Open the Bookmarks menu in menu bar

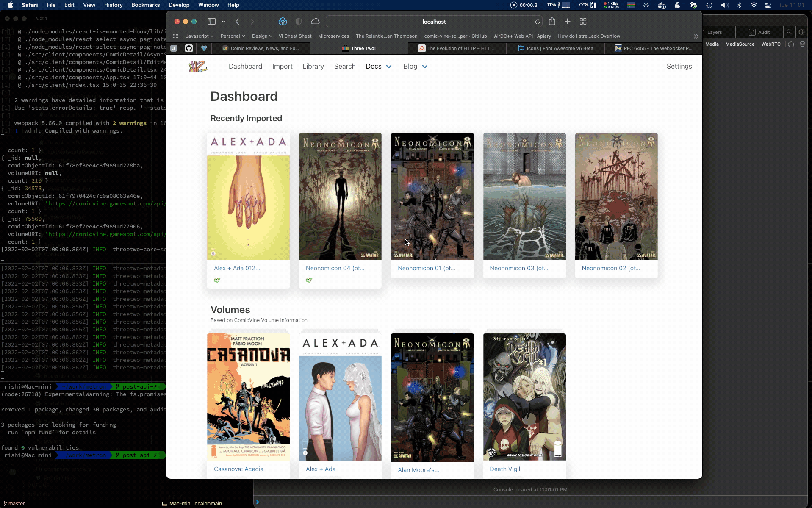145,5
